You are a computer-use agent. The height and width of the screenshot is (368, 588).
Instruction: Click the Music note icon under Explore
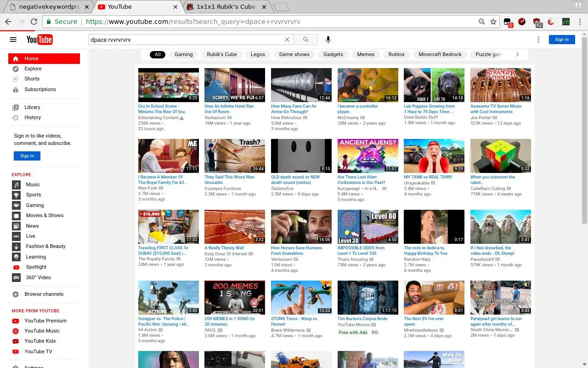[17, 184]
